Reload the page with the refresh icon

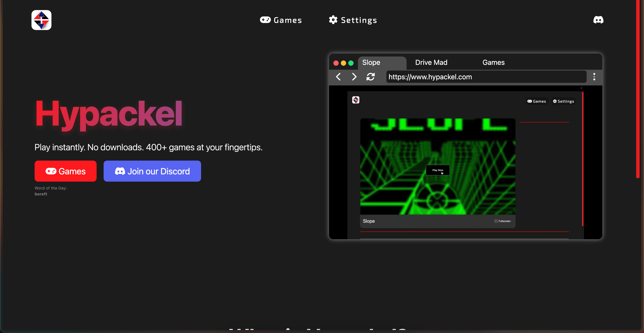(x=370, y=77)
